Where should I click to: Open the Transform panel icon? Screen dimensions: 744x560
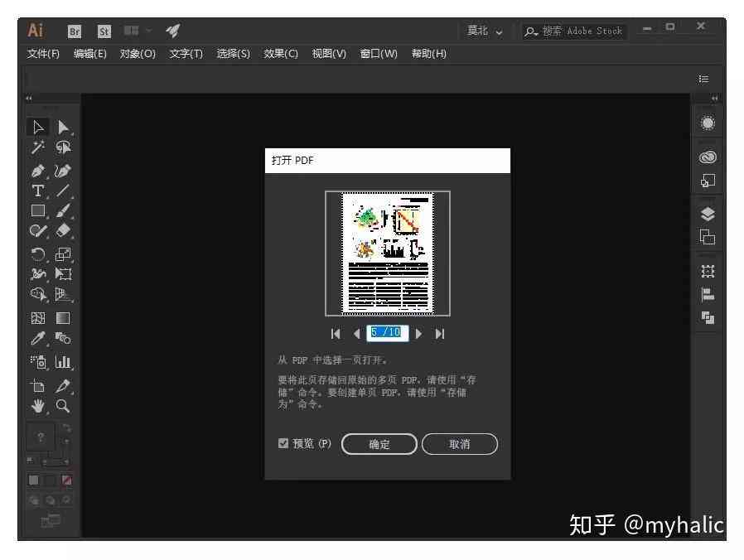point(708,272)
